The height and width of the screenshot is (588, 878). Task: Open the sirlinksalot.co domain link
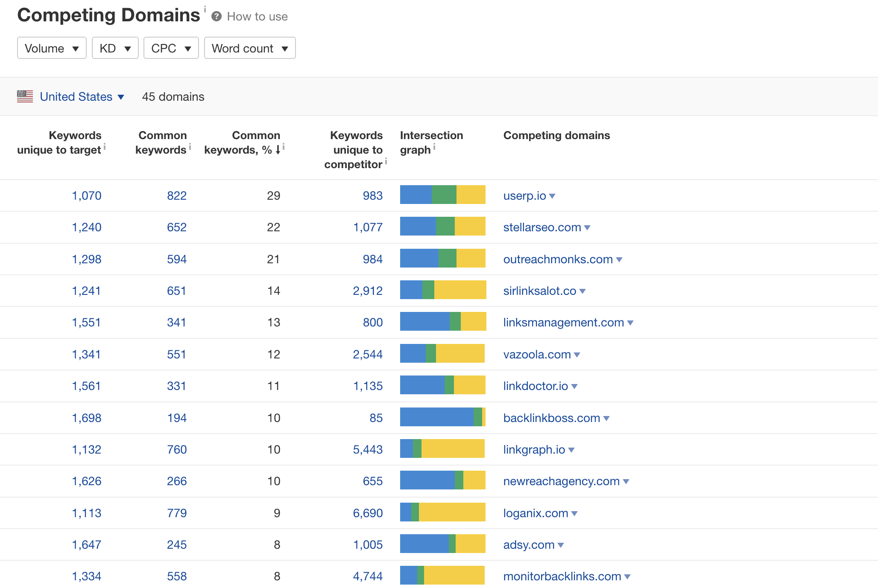coord(539,291)
